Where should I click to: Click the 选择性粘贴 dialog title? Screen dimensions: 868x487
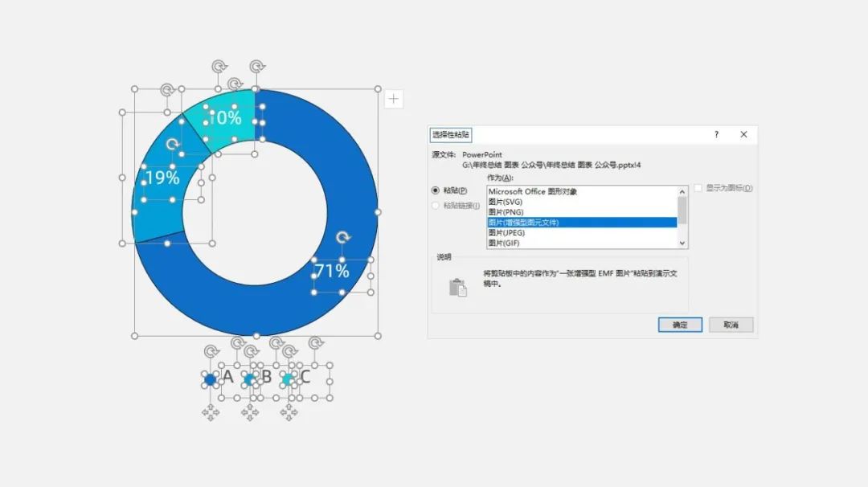(x=451, y=134)
